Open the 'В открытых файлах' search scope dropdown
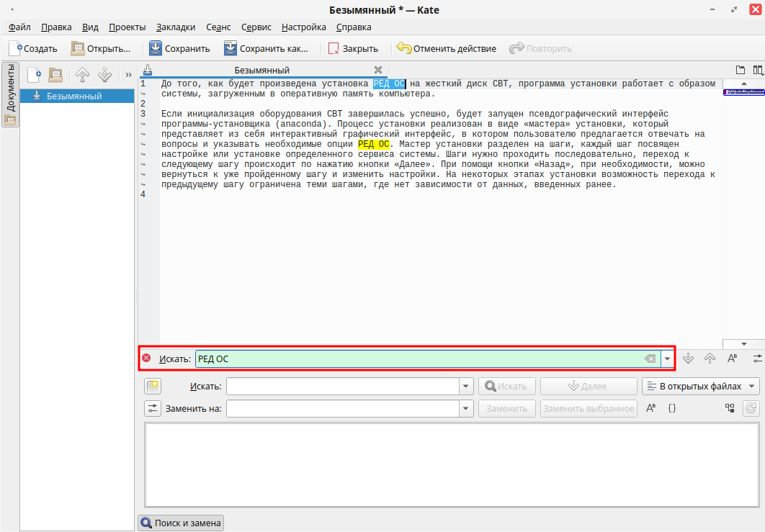 pyautogui.click(x=700, y=387)
